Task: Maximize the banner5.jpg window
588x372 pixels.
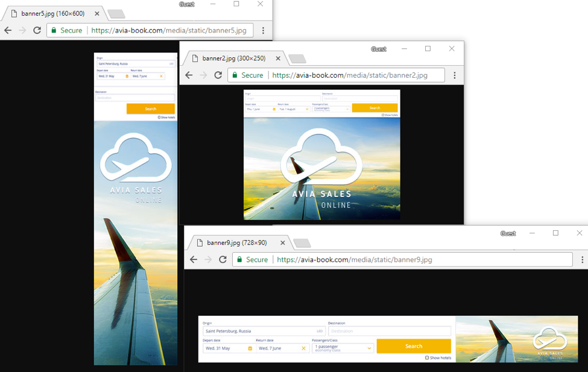Action: click(236, 4)
